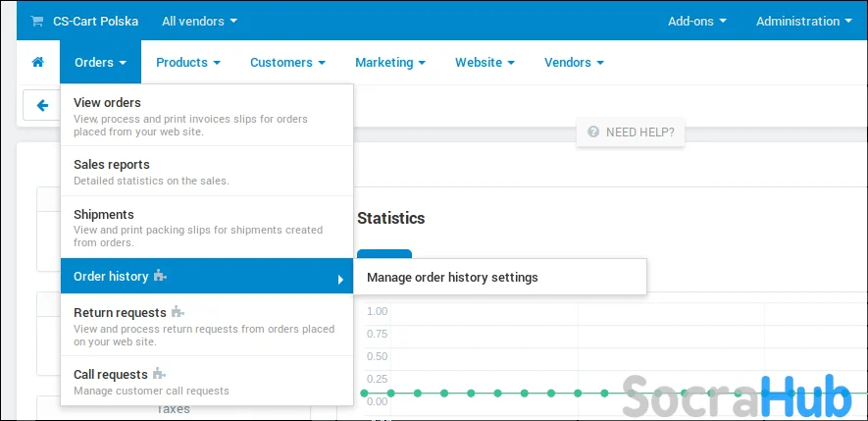Click the puzzle icon next to Call requests
868x421 pixels.
(x=160, y=373)
